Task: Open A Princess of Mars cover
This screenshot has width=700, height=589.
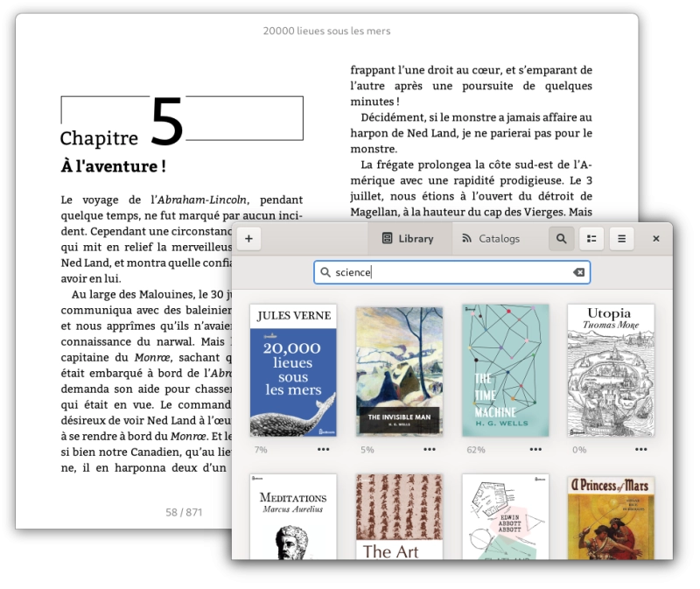Action: coord(611,517)
